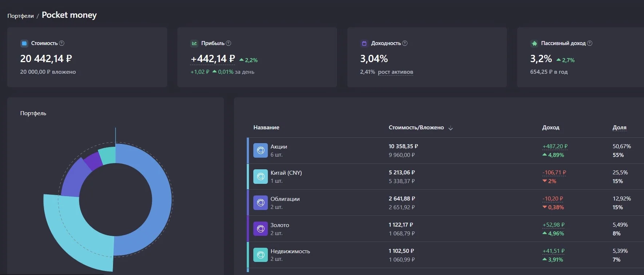
Task: Click the 2 641,88 ₽ value cell
Action: pyautogui.click(x=402, y=199)
